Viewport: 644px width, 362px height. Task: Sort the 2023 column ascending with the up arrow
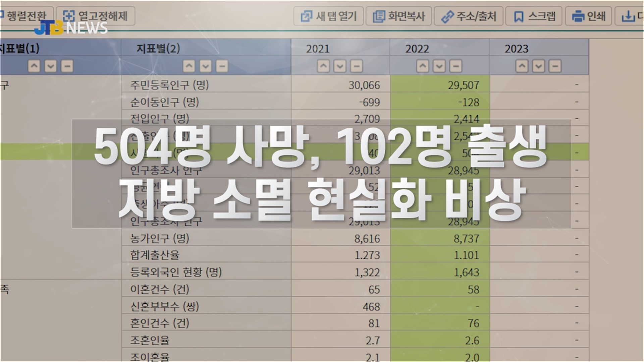point(522,66)
